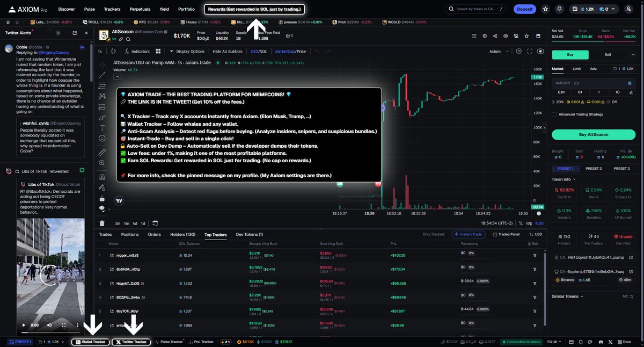This screenshot has height=347, width=644.
Task: Open the X icon in status bar
Action: click(x=611, y=342)
